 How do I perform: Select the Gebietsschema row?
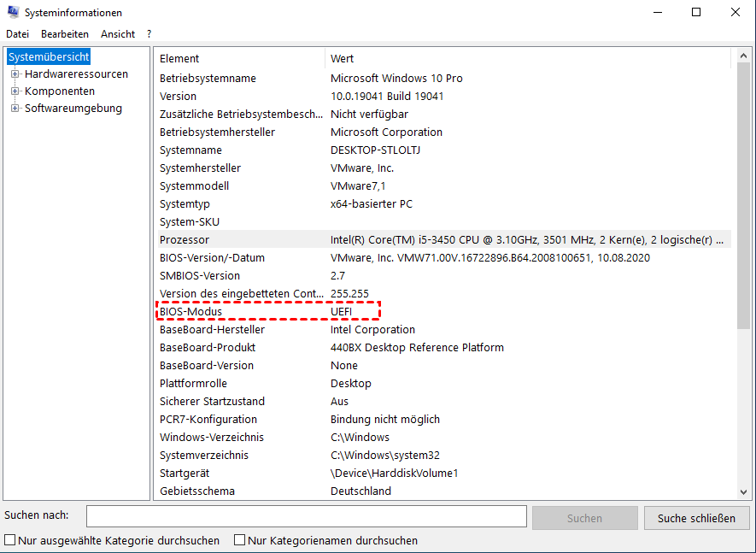click(x=444, y=491)
